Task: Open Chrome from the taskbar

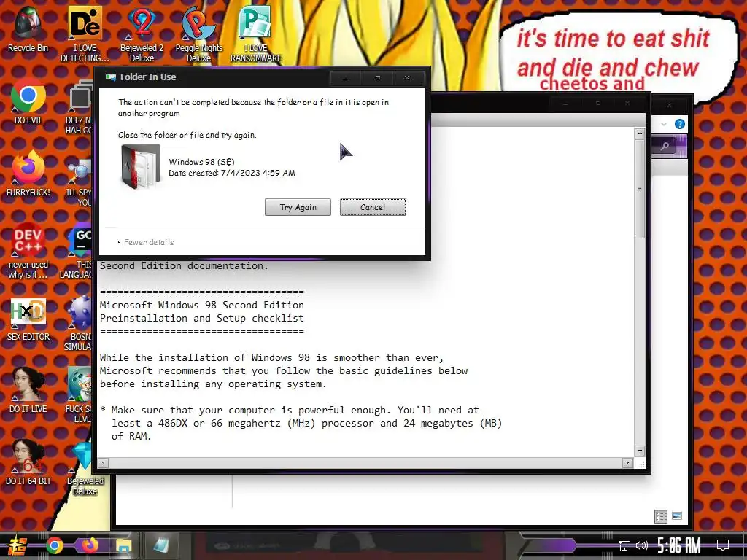Action: pyautogui.click(x=55, y=545)
